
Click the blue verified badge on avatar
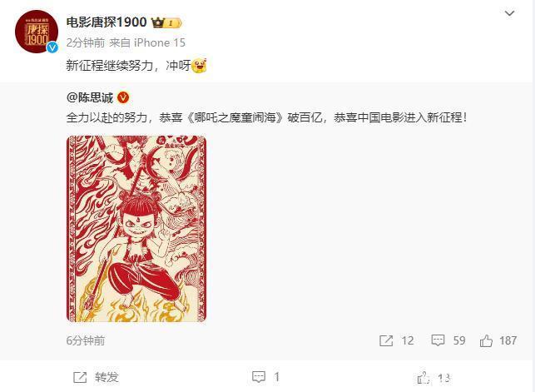tap(52, 47)
